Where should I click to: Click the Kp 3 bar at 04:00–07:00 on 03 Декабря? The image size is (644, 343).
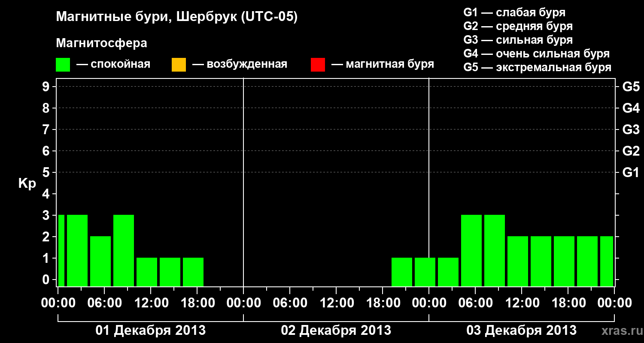coord(471,250)
